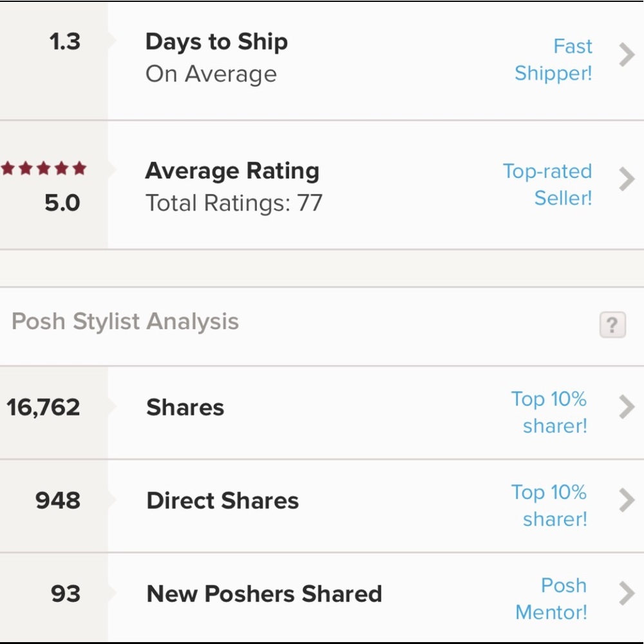The image size is (644, 644).
Task: Expand the Direct Shares chevron
Action: tap(627, 500)
